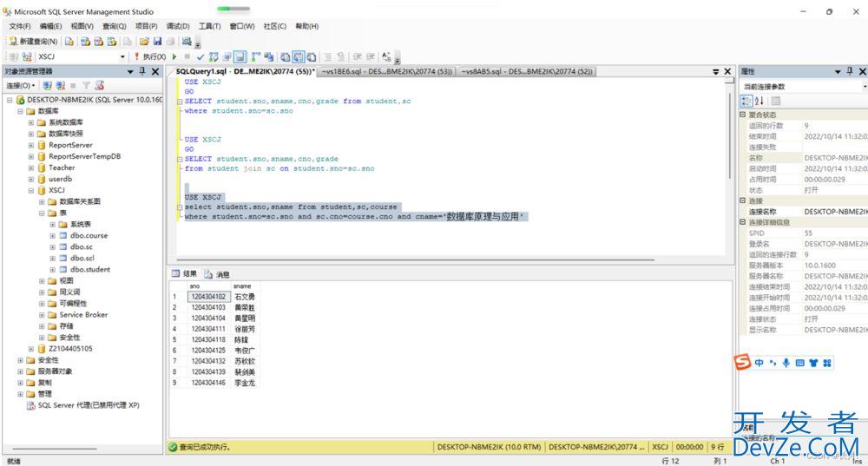This screenshot has width=868, height=466.
Task: Open the 视图(V) menu
Action: click(x=82, y=26)
